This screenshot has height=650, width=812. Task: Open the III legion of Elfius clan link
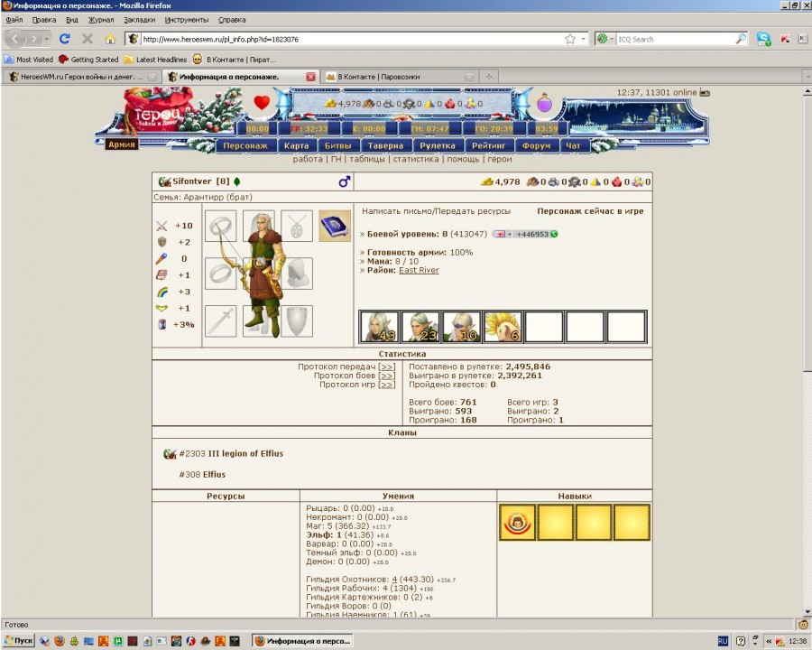pyautogui.click(x=245, y=453)
